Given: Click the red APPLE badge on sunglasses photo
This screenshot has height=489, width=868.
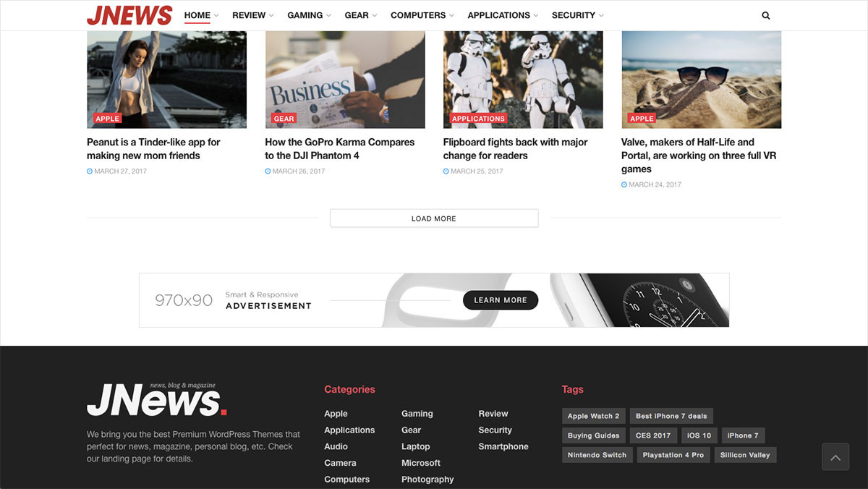Looking at the screenshot, I should pos(642,119).
